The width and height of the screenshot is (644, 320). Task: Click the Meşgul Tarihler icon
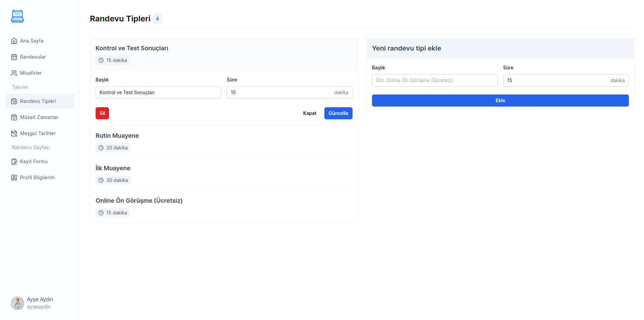tap(14, 133)
